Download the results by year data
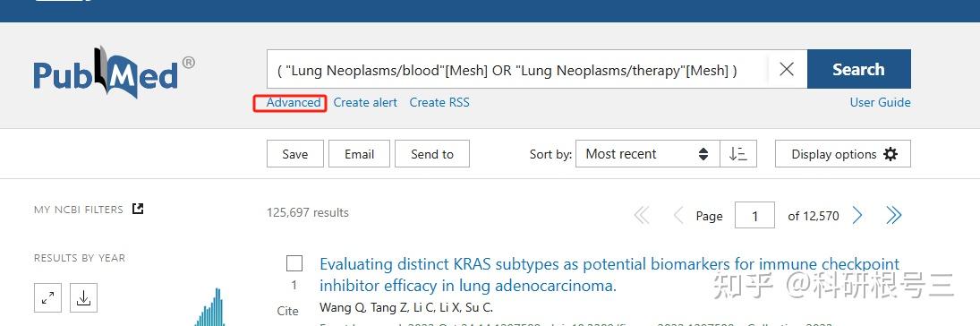The width and height of the screenshot is (980, 326). (x=84, y=298)
